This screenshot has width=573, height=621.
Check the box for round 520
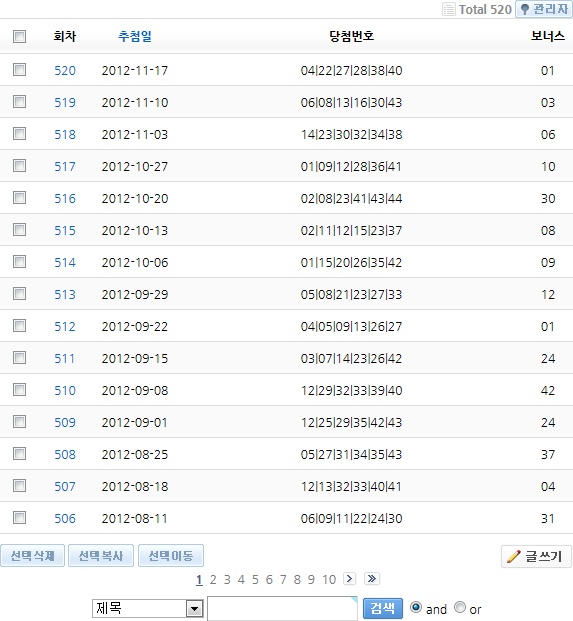[x=19, y=70]
